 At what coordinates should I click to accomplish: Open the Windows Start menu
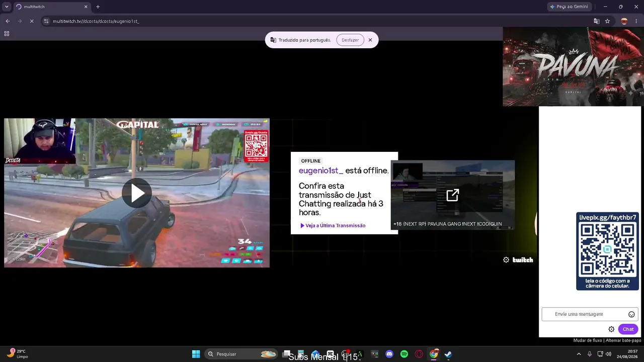point(196,354)
